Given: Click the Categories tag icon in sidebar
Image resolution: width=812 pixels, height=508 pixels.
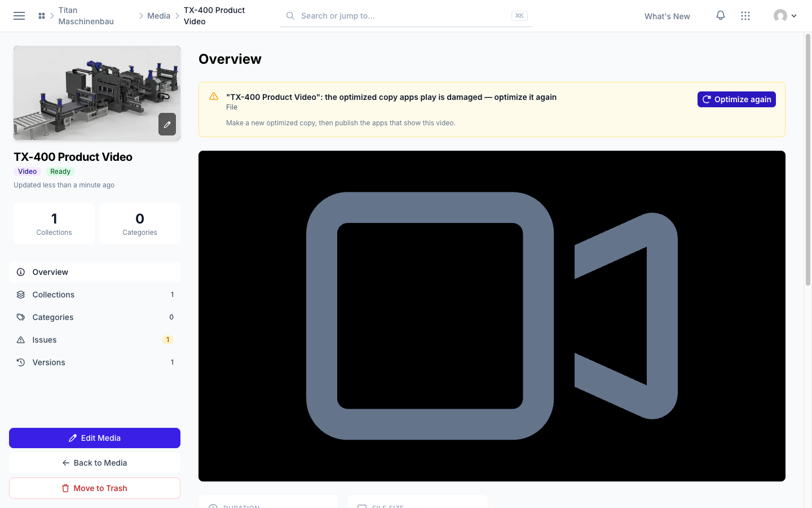Looking at the screenshot, I should click(21, 317).
